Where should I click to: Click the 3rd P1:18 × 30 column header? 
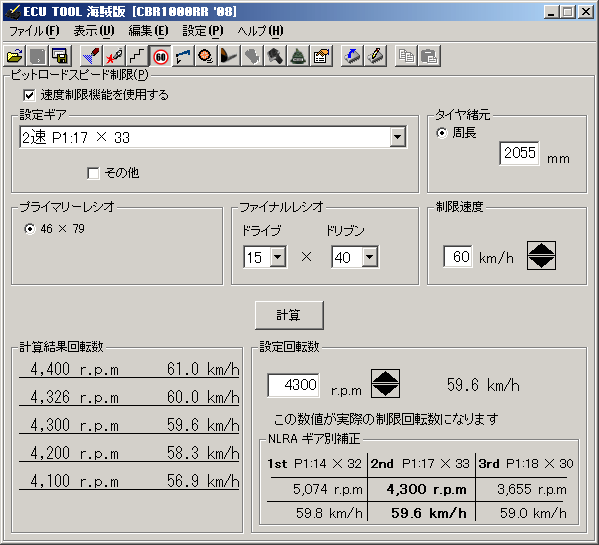tap(526, 464)
